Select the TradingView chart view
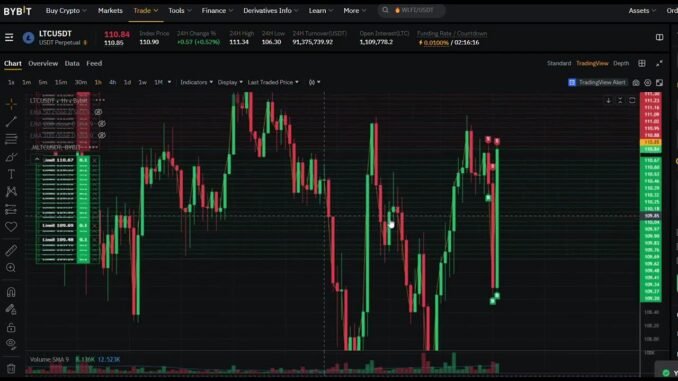This screenshot has width=678, height=381. 592,63
